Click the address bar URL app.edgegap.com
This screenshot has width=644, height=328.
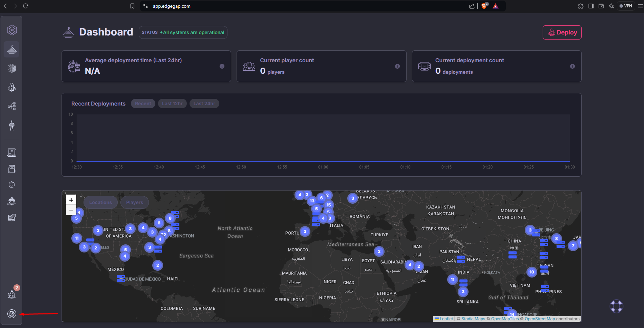(x=172, y=6)
